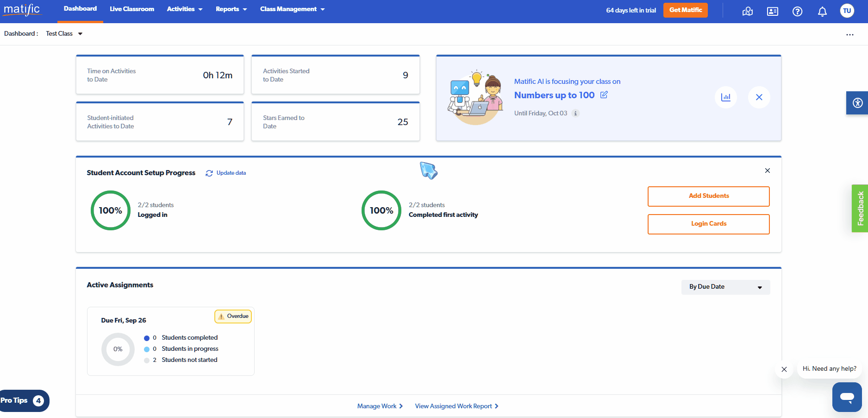Open the chat bubble in bottom right corner
Image resolution: width=868 pixels, height=418 pixels.
[x=847, y=397]
